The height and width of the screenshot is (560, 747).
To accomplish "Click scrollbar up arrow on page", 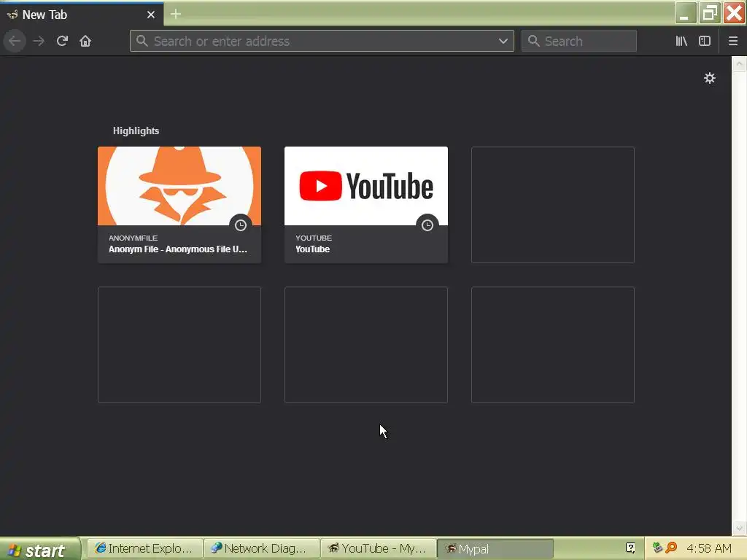I will pyautogui.click(x=739, y=63).
